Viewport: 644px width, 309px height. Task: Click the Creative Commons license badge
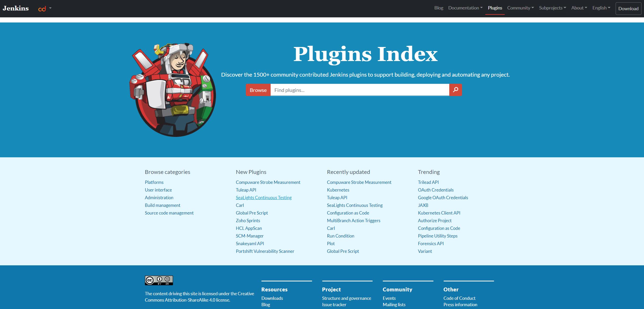pos(159,280)
